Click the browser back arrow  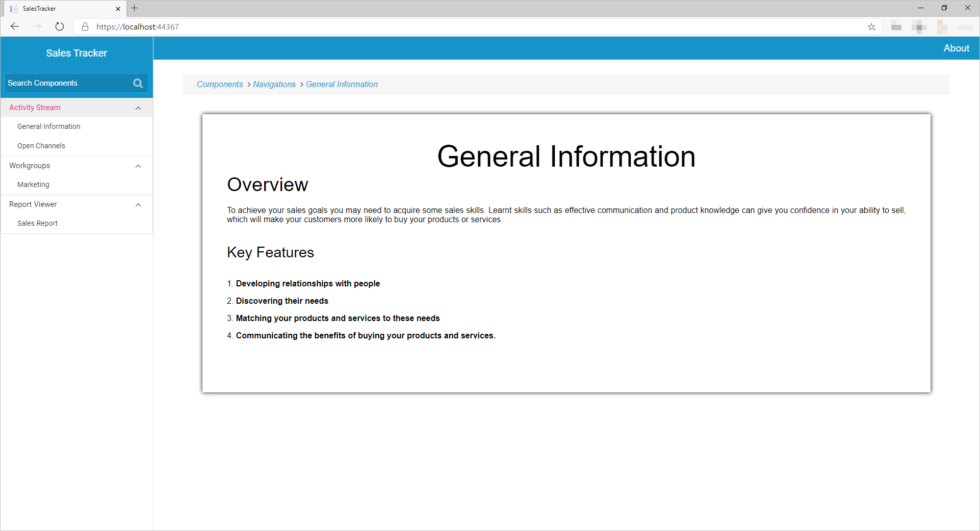pyautogui.click(x=15, y=26)
